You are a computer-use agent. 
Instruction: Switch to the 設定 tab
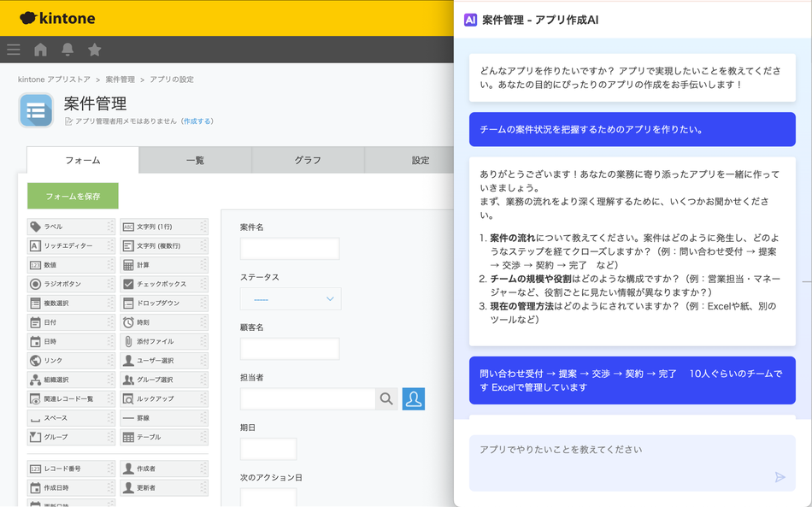[x=409, y=161]
